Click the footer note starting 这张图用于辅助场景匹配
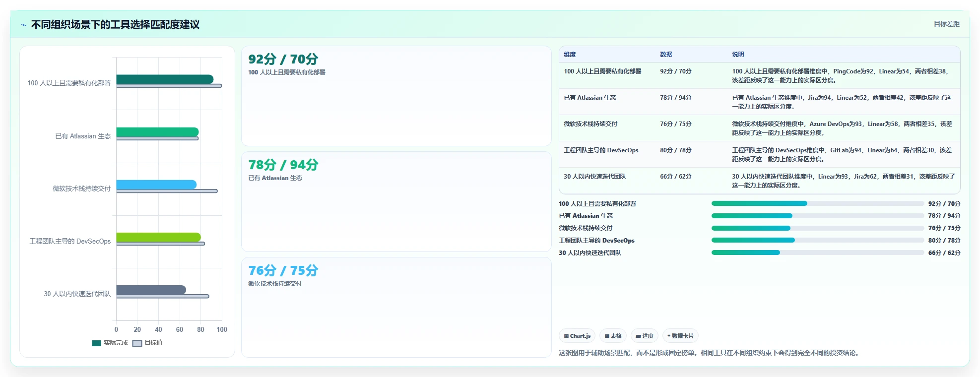Screen dimensions: 980x377 710,353
